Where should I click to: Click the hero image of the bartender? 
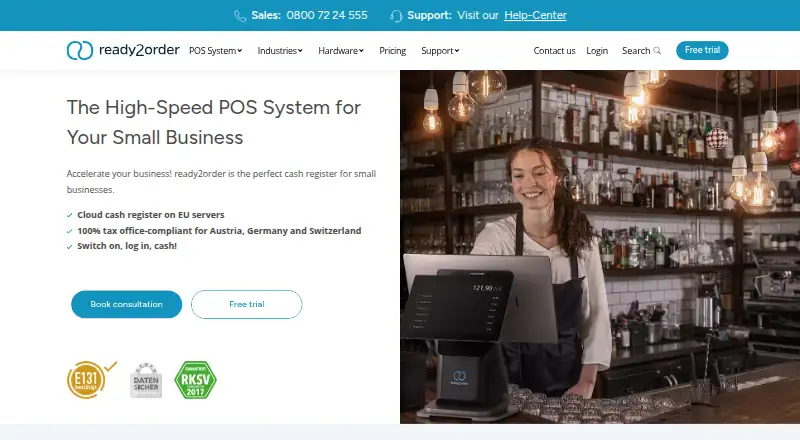pos(600,247)
